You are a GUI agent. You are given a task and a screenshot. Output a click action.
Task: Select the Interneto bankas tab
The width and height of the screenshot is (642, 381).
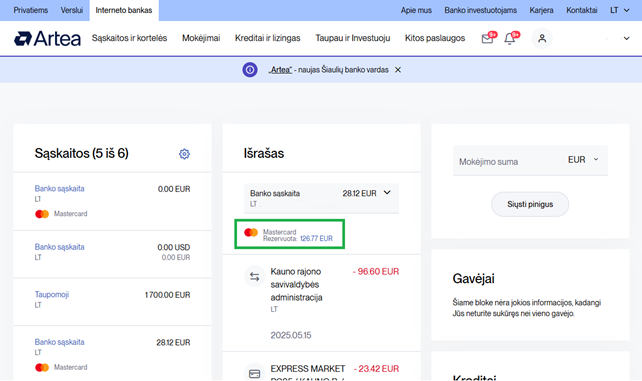click(124, 10)
